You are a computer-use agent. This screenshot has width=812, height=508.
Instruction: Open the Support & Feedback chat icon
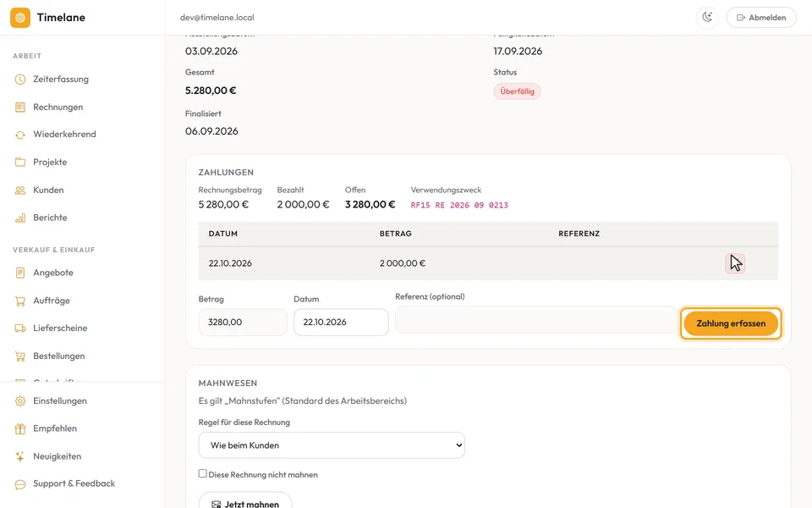tap(20, 484)
